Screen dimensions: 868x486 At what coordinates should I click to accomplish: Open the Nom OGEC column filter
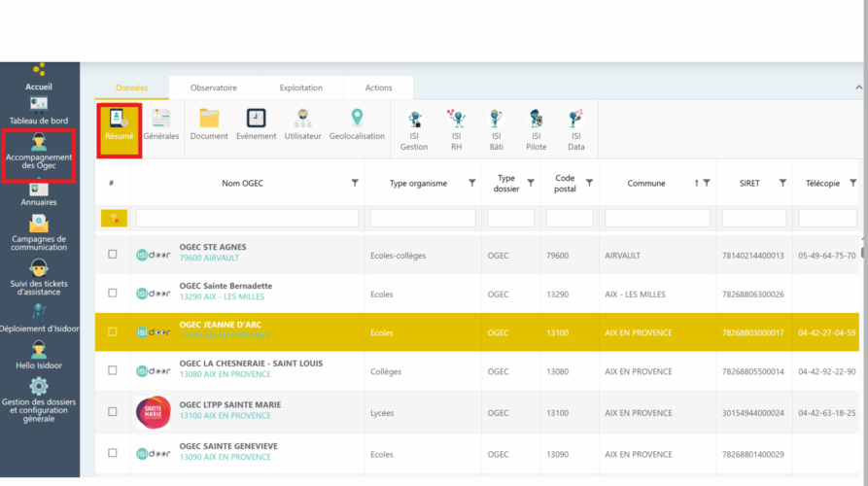pyautogui.click(x=355, y=183)
